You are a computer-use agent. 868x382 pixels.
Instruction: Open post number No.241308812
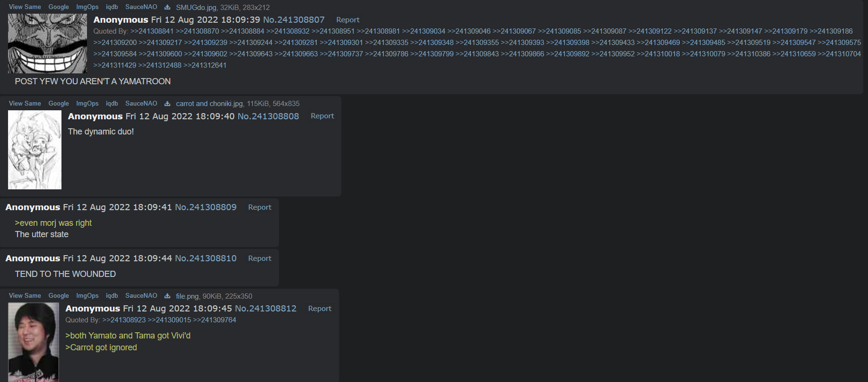tap(266, 309)
